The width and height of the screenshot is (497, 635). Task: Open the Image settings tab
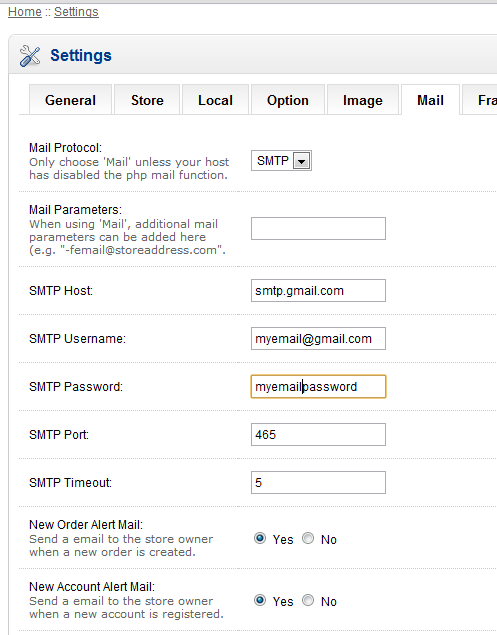363,100
